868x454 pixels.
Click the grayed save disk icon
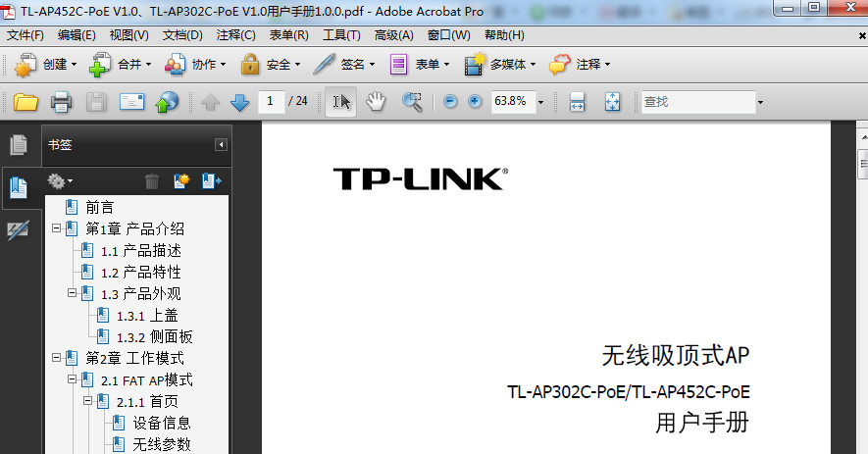[96, 102]
